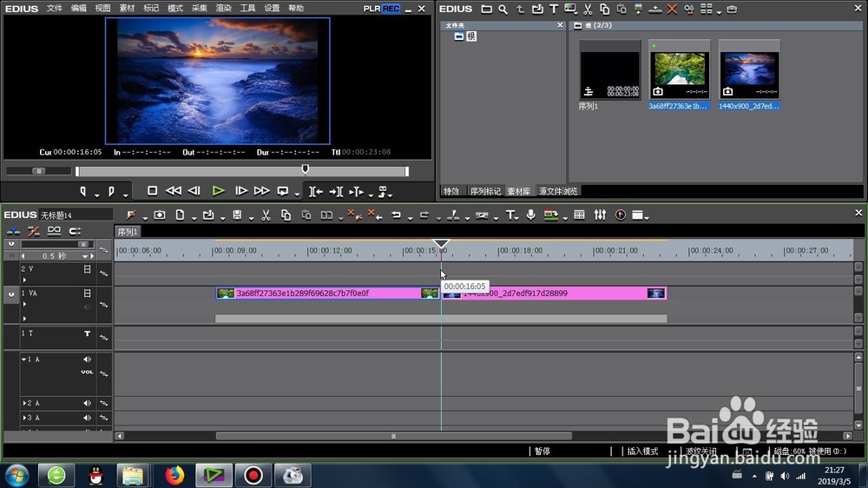Toggle ripple mode icon below EDIUS logo
The image size is (868, 488).
pos(13,231)
